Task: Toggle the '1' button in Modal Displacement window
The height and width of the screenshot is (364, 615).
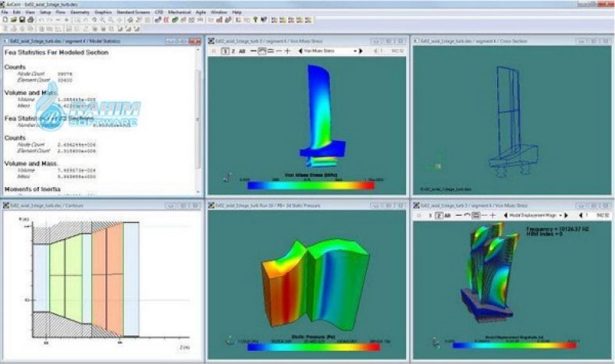Action: (431, 215)
